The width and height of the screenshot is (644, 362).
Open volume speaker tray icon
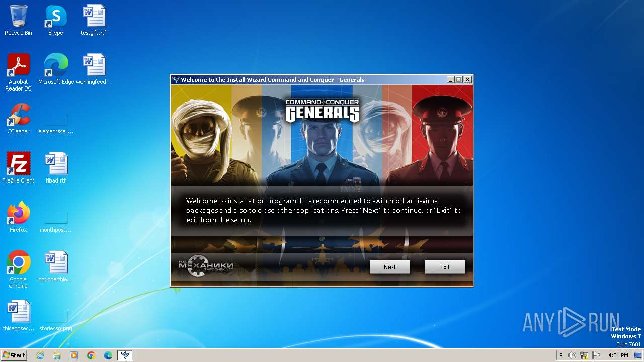[572, 355]
